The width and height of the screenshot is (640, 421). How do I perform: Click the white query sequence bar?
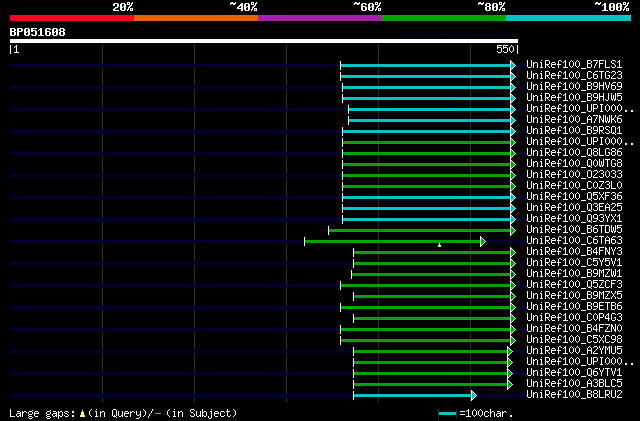coord(264,41)
